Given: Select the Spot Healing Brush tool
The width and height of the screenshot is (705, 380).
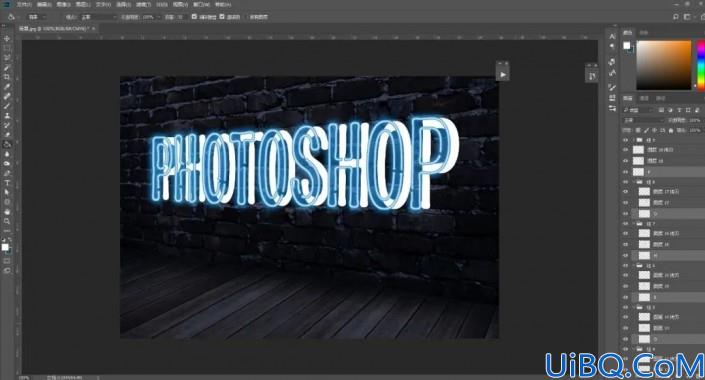Looking at the screenshot, I should pyautogui.click(x=7, y=96).
